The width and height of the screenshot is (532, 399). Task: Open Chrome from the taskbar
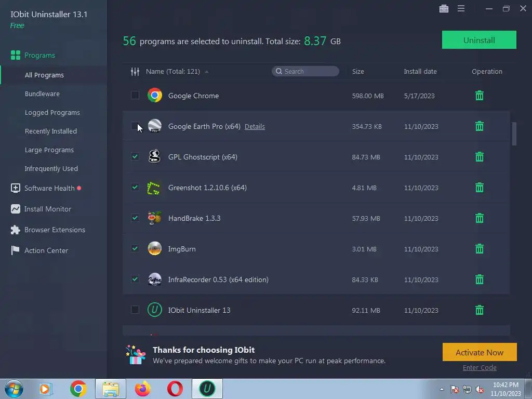point(78,389)
